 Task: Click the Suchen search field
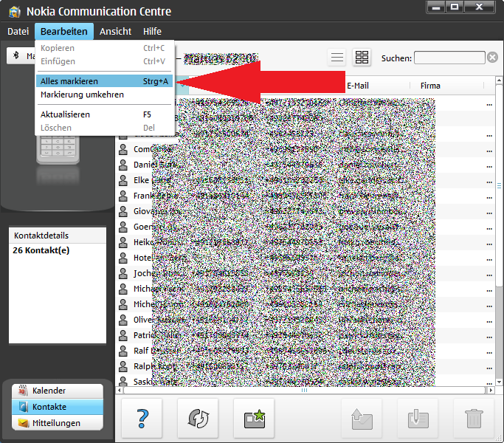point(449,58)
